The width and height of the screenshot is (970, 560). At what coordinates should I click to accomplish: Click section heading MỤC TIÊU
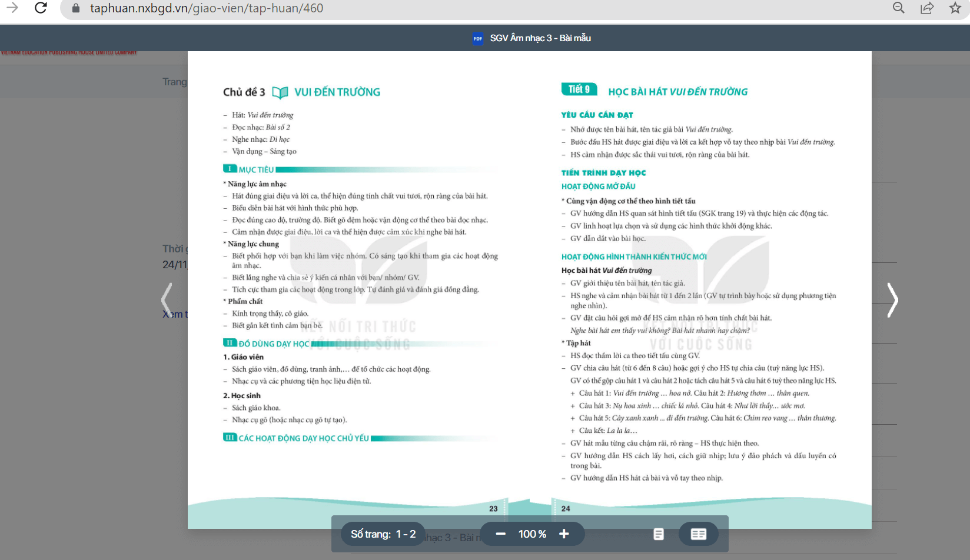click(x=256, y=169)
